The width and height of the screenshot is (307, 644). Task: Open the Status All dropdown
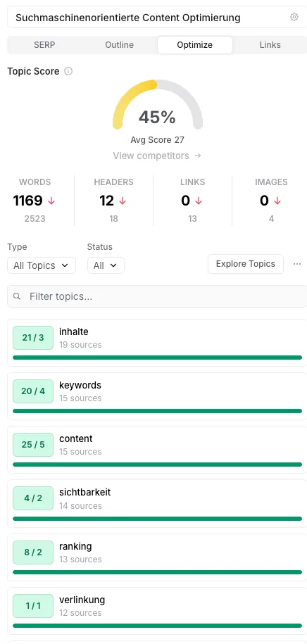coord(106,265)
